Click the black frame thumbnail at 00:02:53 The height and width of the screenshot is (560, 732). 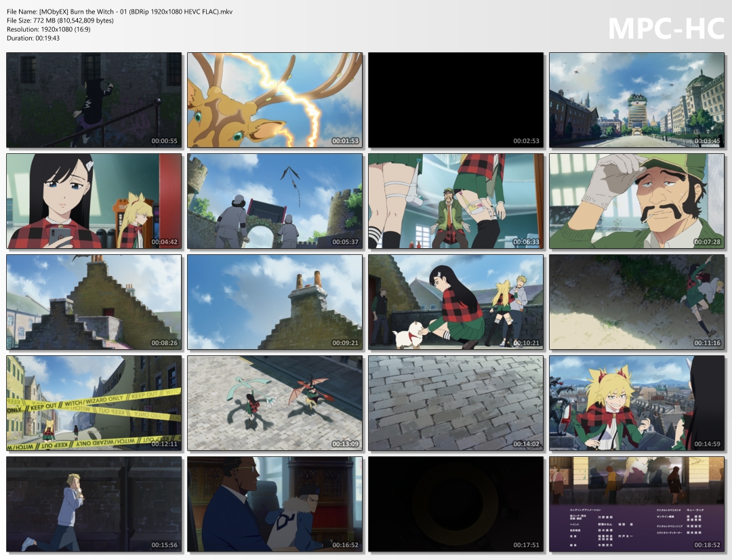pos(455,100)
